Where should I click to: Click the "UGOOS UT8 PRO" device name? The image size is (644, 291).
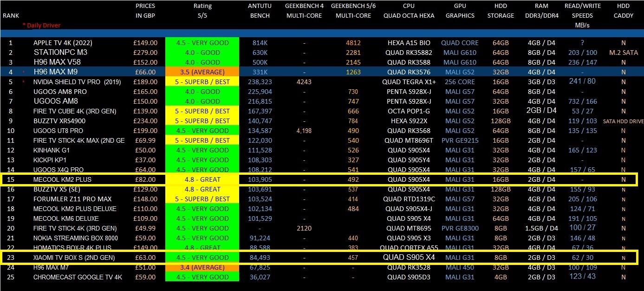58,131
